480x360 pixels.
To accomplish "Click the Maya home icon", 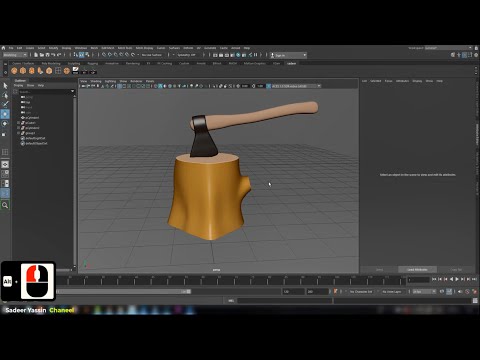I will [x=3, y=48].
